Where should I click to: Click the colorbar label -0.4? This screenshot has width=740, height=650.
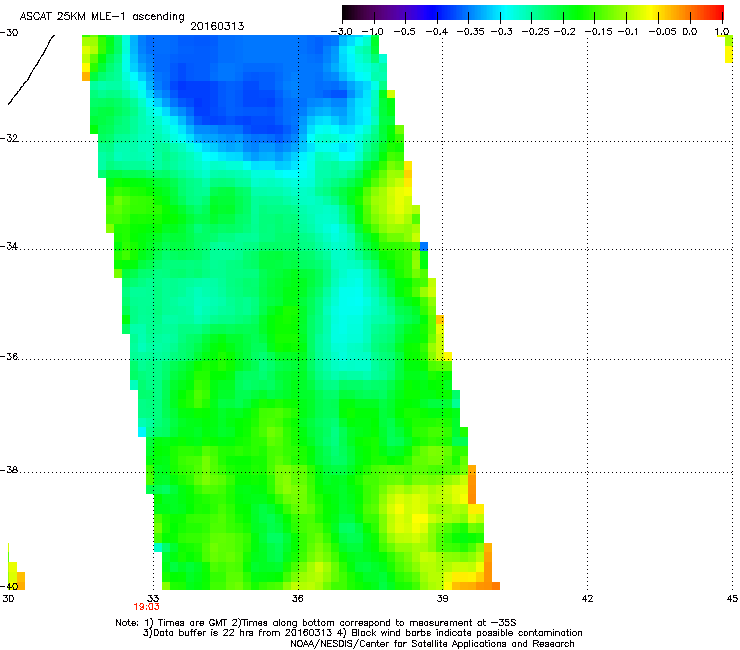coord(437,31)
